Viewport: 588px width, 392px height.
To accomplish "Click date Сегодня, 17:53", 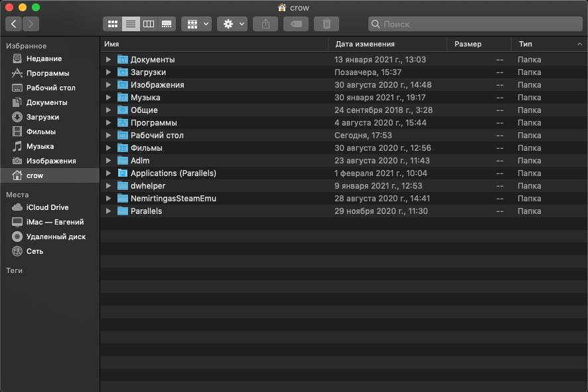I will tap(363, 135).
